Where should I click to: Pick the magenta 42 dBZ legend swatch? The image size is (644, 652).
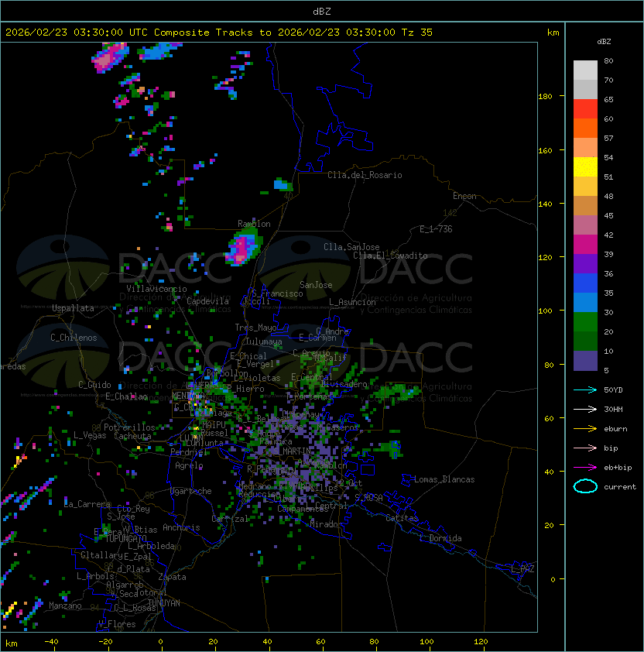585,244
